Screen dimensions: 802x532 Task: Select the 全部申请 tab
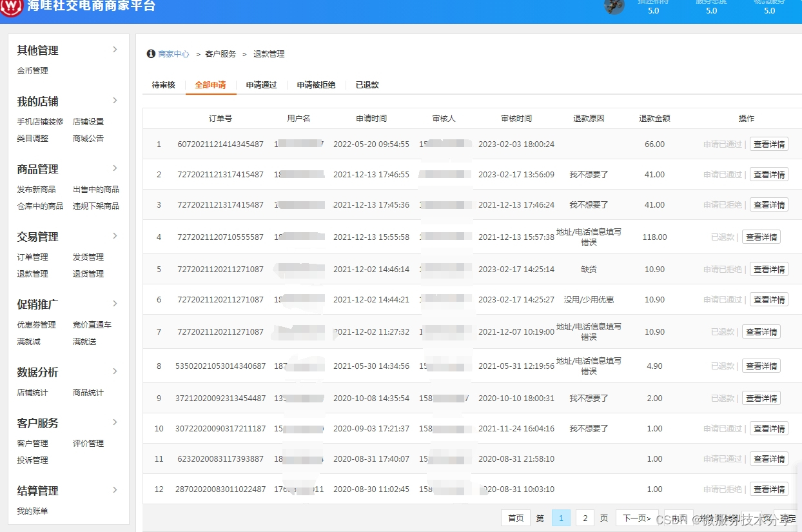[211, 85]
